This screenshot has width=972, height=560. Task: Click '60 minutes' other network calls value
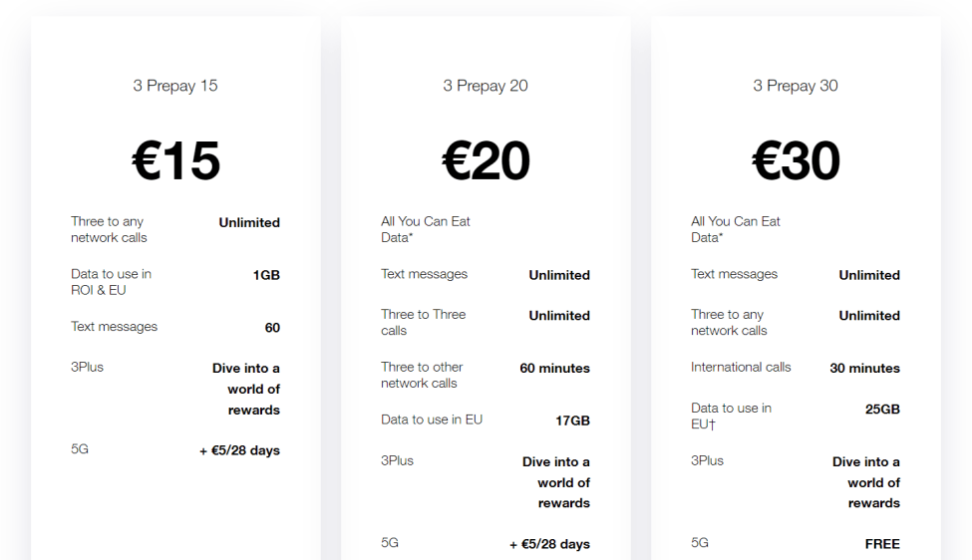(555, 368)
